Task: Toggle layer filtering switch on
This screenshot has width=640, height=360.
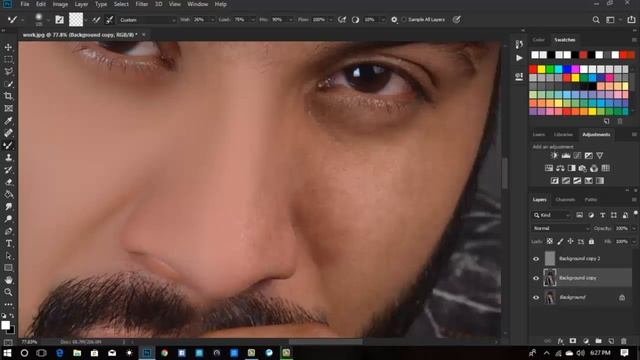Action: (635, 213)
